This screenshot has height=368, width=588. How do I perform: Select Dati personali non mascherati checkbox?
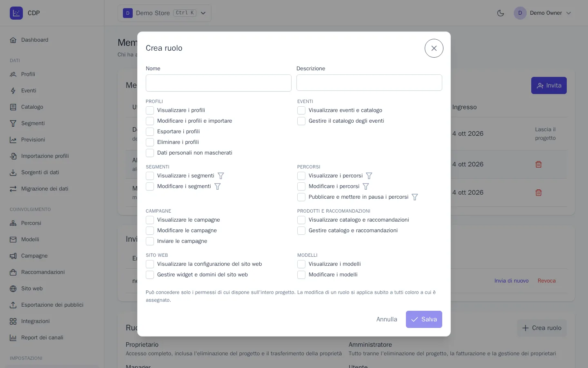pos(150,153)
